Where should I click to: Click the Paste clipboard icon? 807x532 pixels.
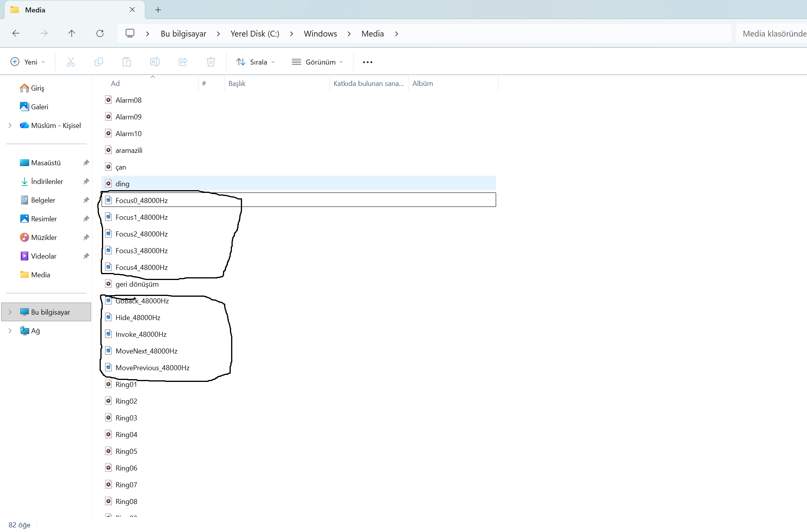127,62
